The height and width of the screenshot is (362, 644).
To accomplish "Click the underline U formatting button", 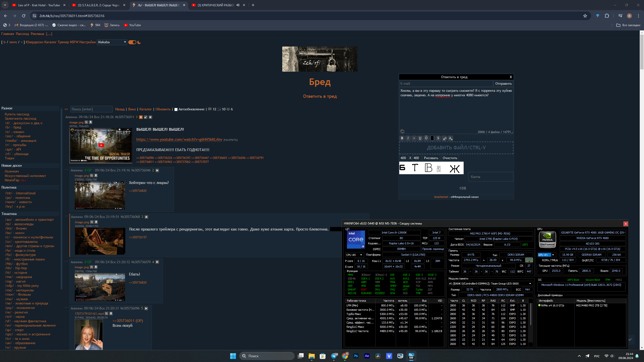I will tap(420, 138).
